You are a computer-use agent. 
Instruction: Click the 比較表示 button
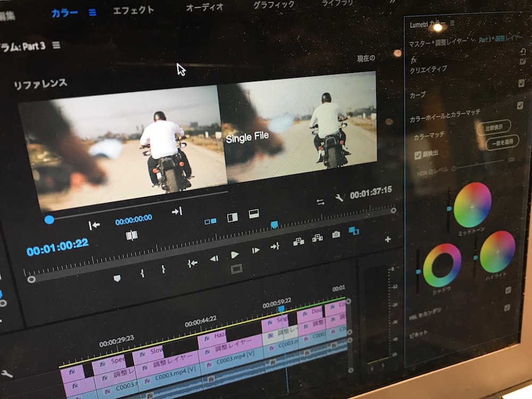tap(494, 127)
